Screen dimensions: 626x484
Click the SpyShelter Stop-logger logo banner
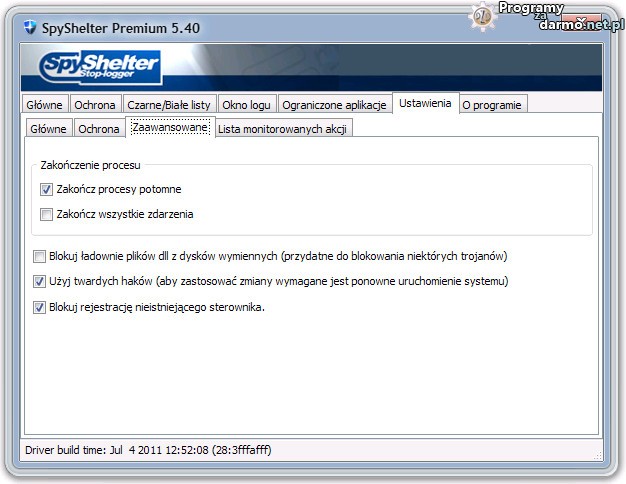100,68
